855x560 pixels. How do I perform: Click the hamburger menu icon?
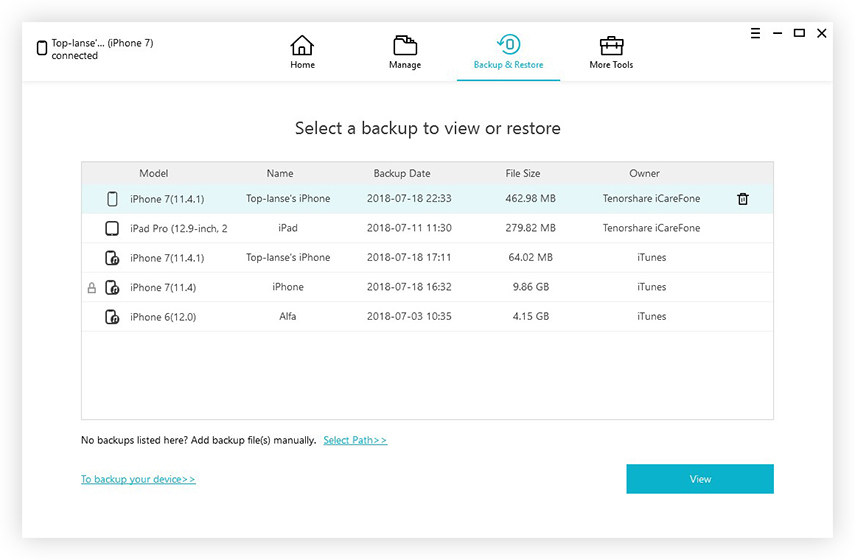coord(755,33)
